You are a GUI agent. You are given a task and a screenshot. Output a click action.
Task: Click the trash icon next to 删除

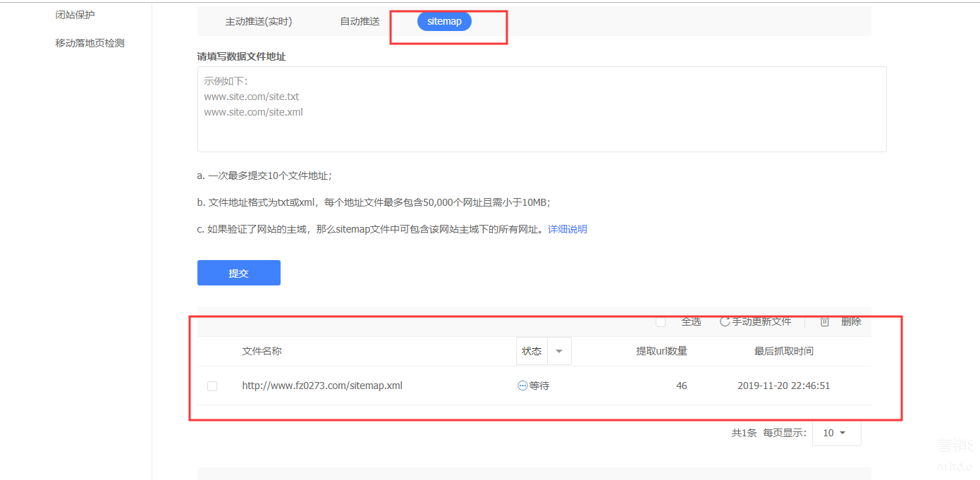click(824, 321)
